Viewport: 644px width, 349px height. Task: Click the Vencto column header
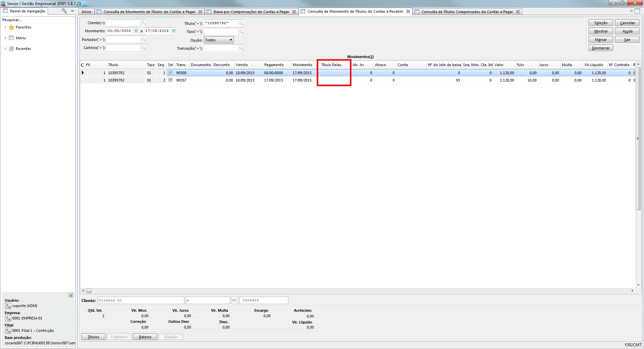[x=248, y=65]
